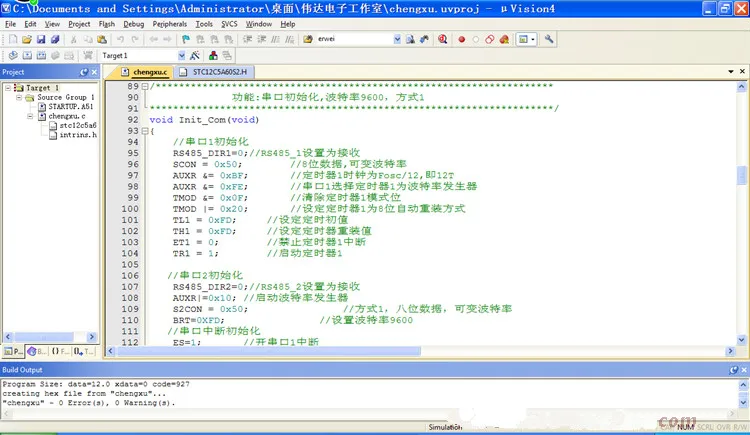Click the find-in-files folder icon
This screenshot has height=435, width=750.
[308, 39]
